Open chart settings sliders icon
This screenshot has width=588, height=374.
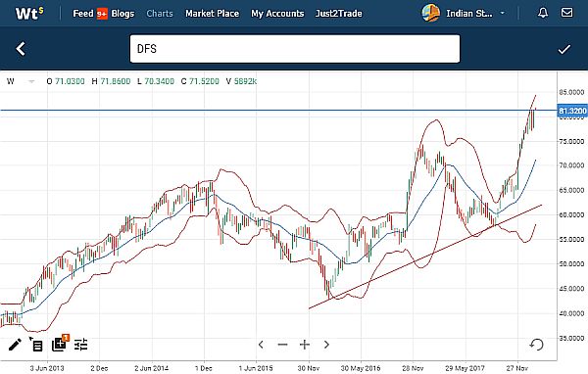[x=80, y=345]
